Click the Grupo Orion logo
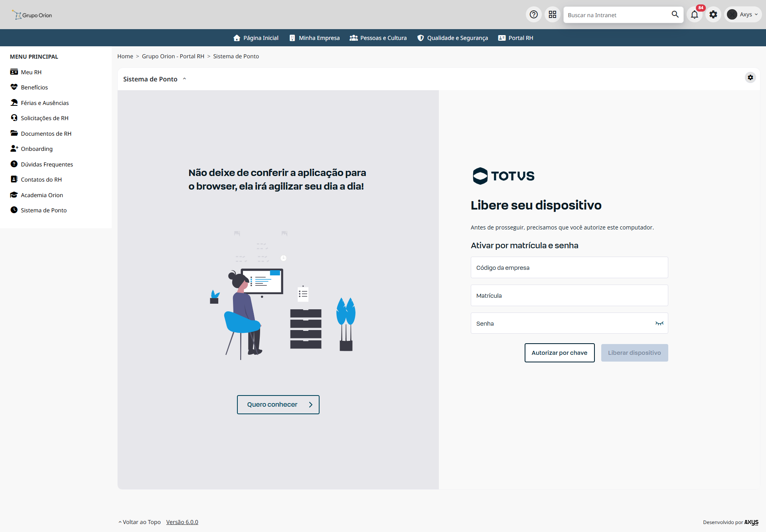Viewport: 766px width, 532px height. pos(32,15)
